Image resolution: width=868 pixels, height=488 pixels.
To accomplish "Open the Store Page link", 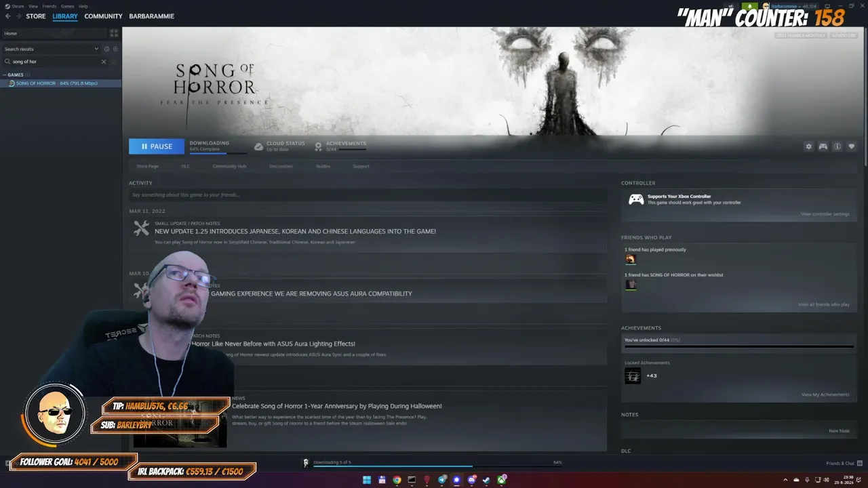I will point(147,166).
